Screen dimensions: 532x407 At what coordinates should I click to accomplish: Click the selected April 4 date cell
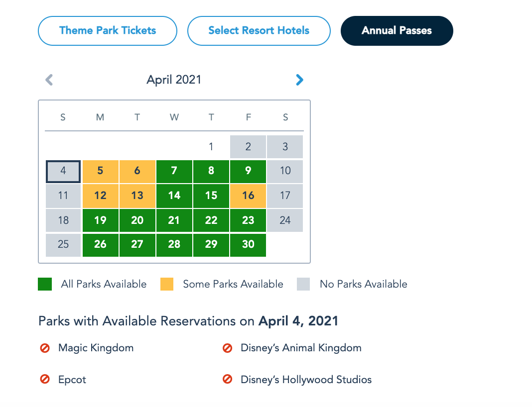click(63, 171)
